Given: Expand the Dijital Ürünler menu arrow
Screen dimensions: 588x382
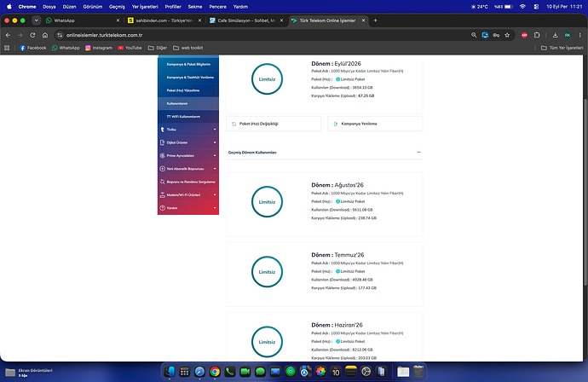Looking at the screenshot, I should click(215, 142).
